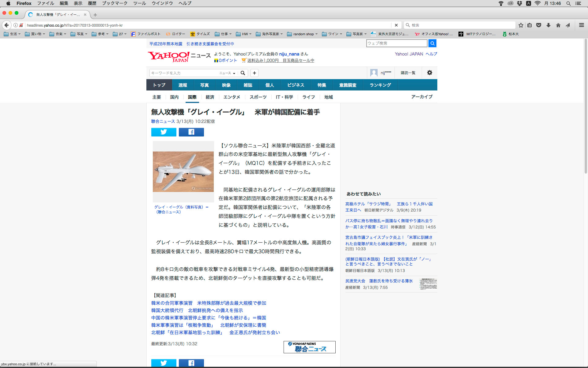Select the ランキング navigation tab
Screen dimensions: 588x368
coord(380,85)
